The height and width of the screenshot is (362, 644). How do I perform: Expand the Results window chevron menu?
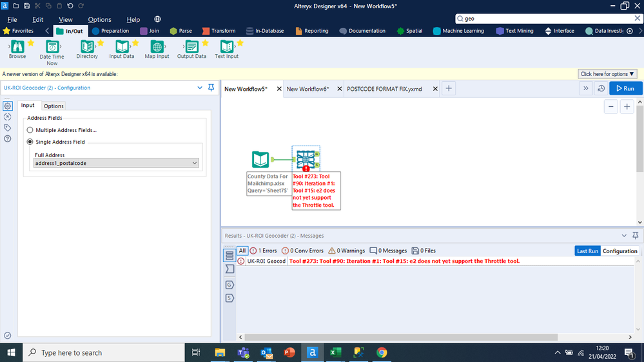624,236
